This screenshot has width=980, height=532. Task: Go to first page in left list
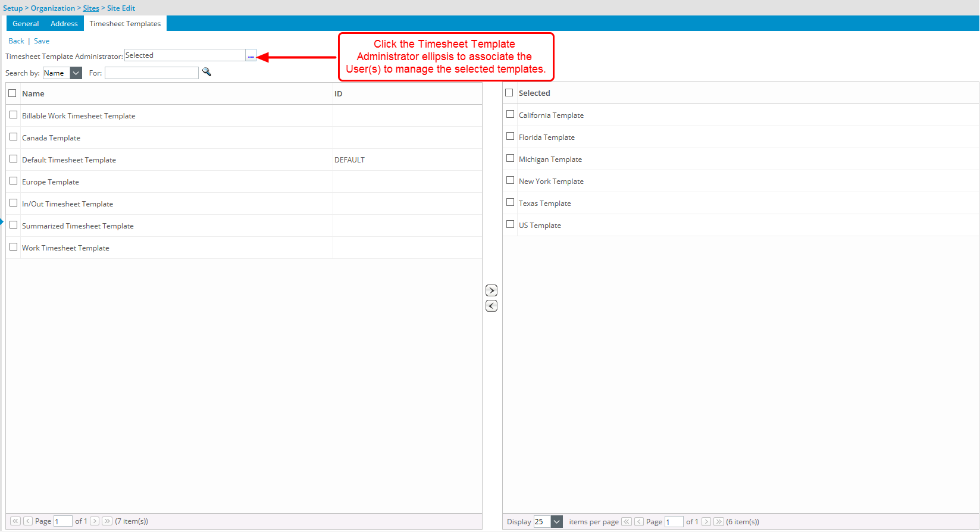15,521
